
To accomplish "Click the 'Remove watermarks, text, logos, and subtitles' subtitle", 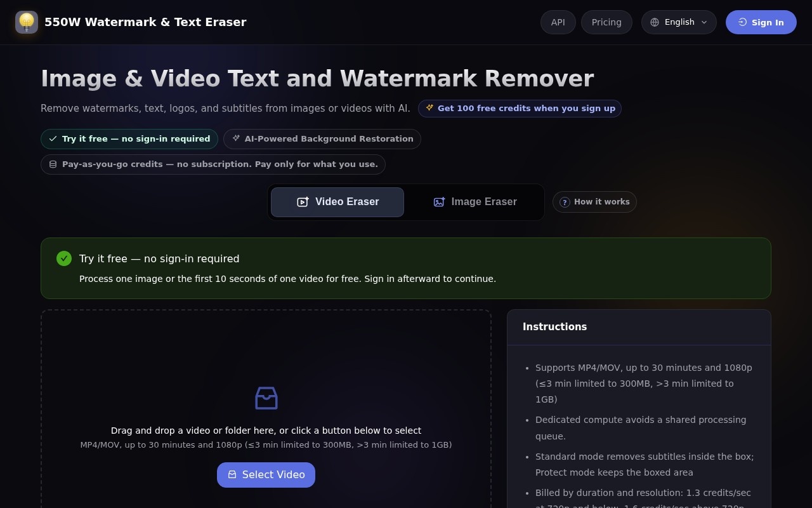I will pyautogui.click(x=225, y=109).
